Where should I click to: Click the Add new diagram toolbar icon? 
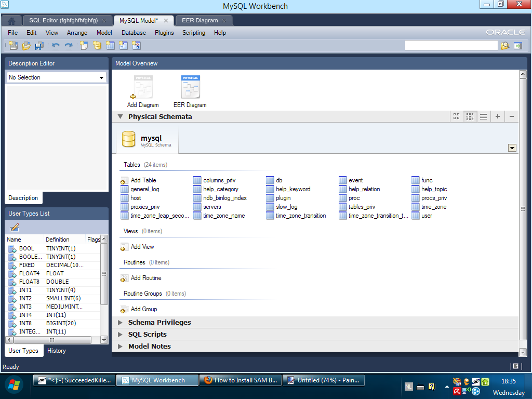(x=84, y=46)
